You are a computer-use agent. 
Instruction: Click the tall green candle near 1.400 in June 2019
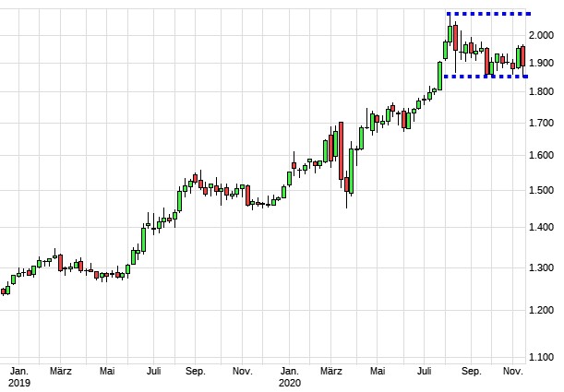coord(143,239)
